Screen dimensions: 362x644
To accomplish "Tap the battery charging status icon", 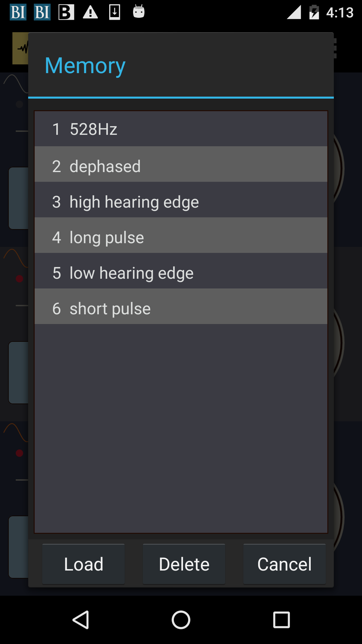I will [x=314, y=12].
